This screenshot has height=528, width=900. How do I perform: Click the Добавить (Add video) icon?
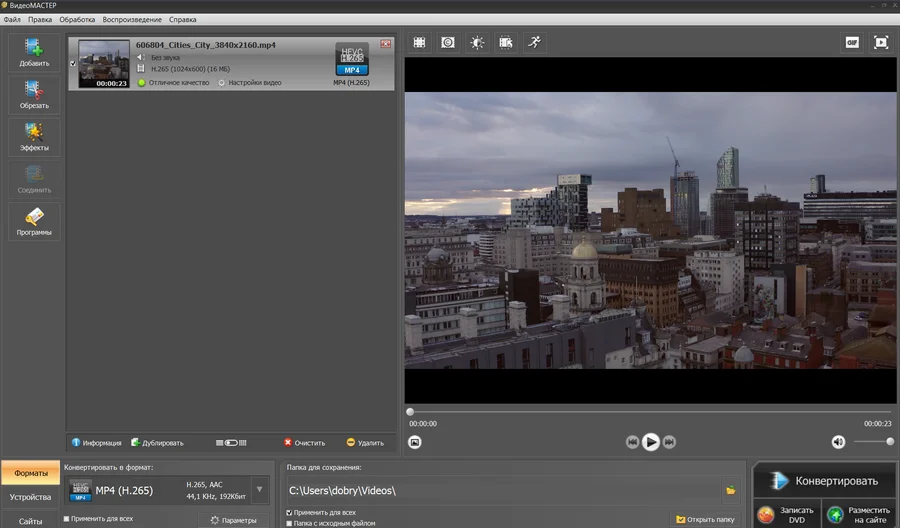point(34,52)
